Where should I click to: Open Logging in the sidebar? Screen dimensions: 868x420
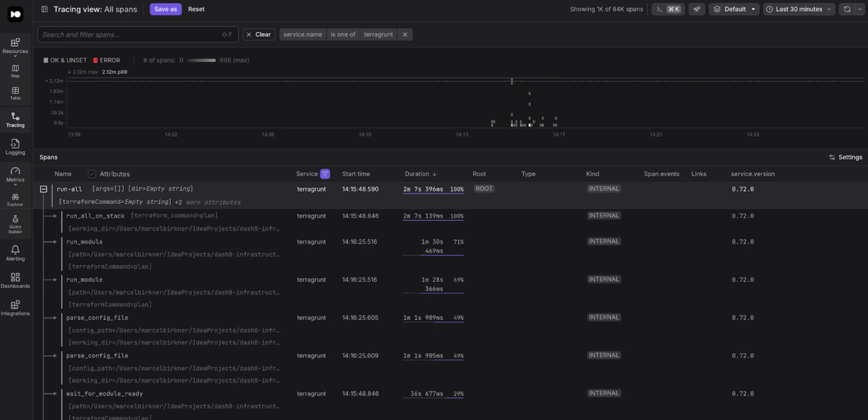[x=15, y=147]
